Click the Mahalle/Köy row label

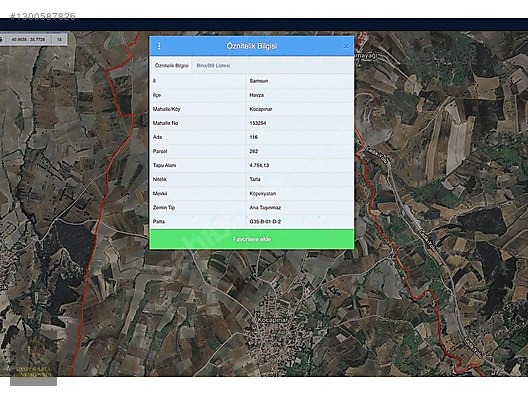pos(167,109)
